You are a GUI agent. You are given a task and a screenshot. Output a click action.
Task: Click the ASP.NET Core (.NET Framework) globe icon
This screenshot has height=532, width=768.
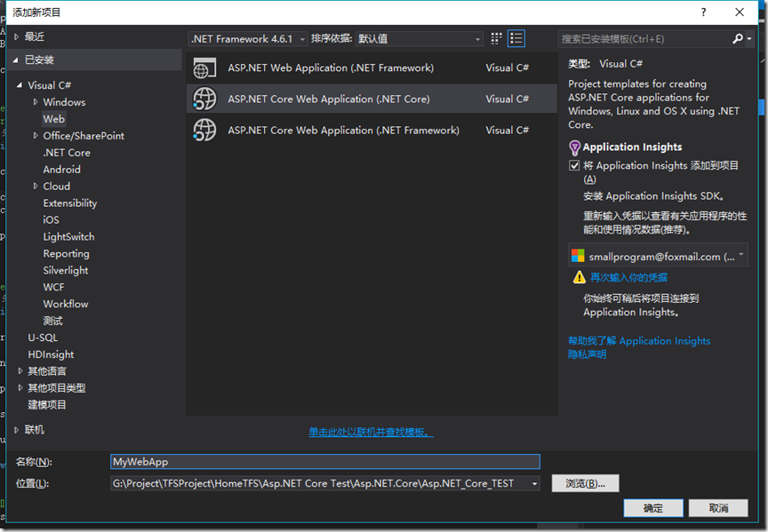pos(204,131)
